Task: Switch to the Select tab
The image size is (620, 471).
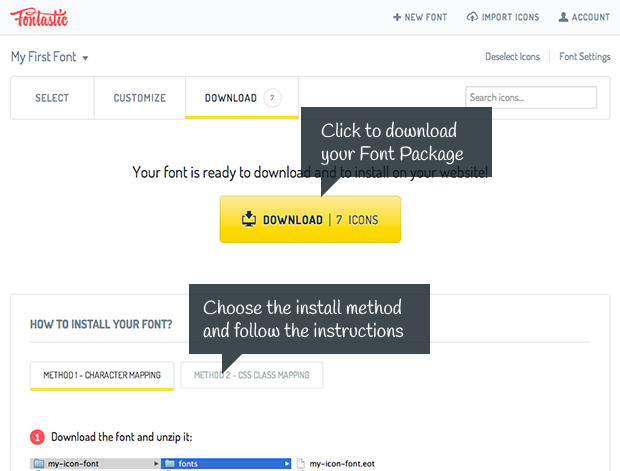Action: pyautogui.click(x=52, y=98)
